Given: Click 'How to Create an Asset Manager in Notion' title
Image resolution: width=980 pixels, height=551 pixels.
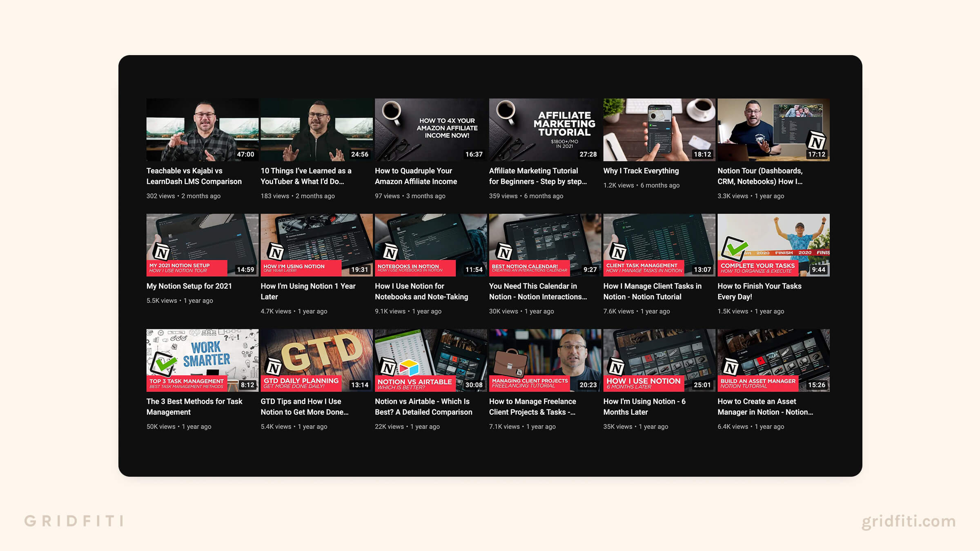Looking at the screenshot, I should coord(765,407).
